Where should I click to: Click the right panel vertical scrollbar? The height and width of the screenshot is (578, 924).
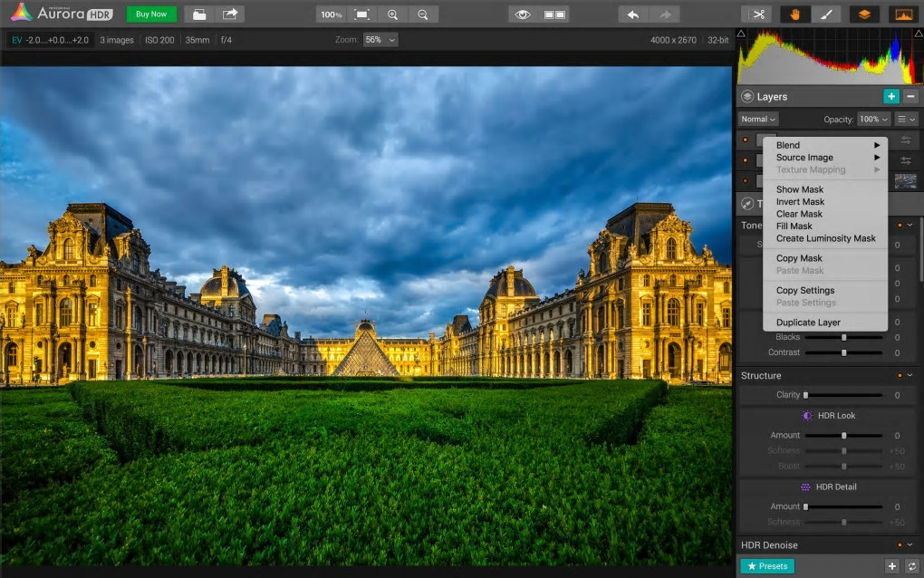921,250
